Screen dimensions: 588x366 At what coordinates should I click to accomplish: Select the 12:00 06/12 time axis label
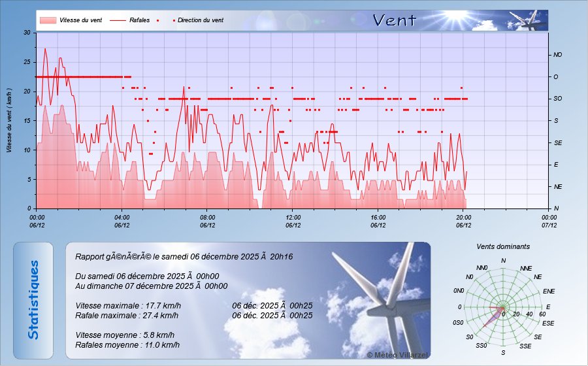[x=293, y=221]
